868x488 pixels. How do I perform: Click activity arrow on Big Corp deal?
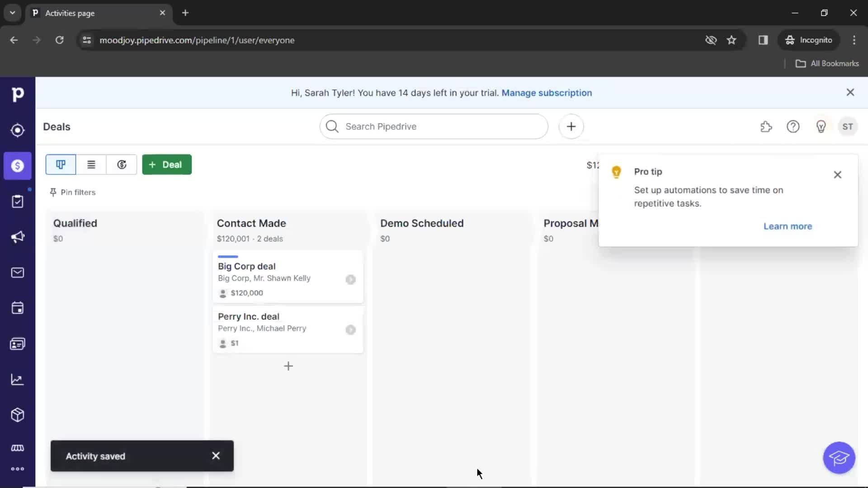[350, 279]
